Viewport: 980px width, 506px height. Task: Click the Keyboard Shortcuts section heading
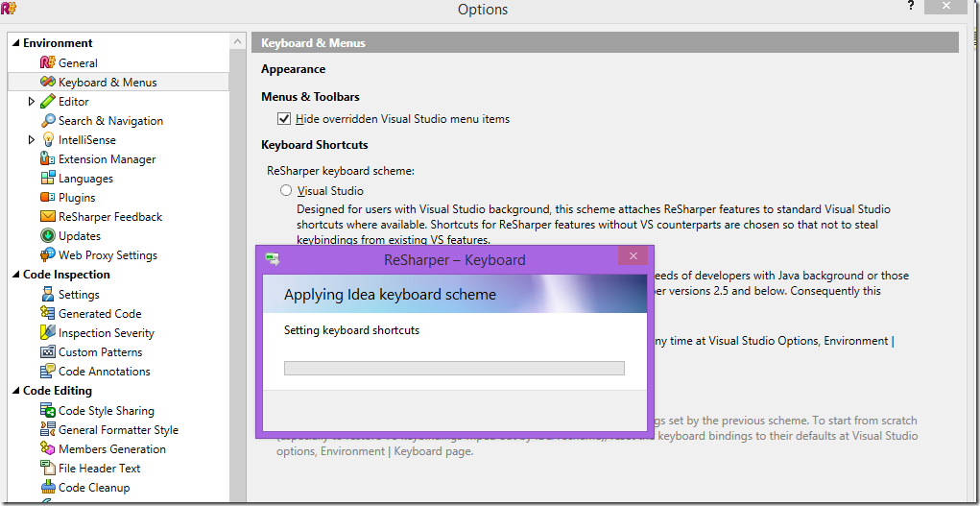click(315, 145)
